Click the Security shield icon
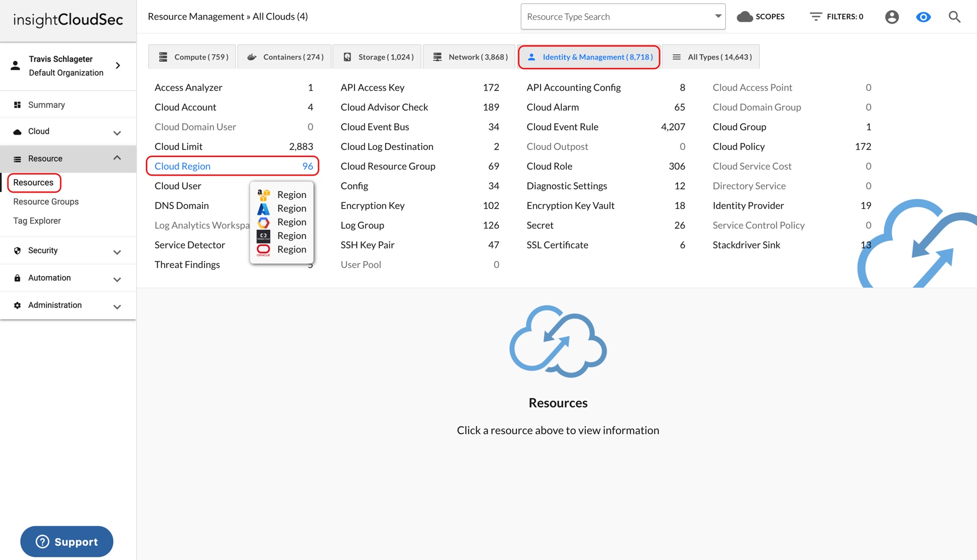This screenshot has height=560, width=977. point(17,251)
